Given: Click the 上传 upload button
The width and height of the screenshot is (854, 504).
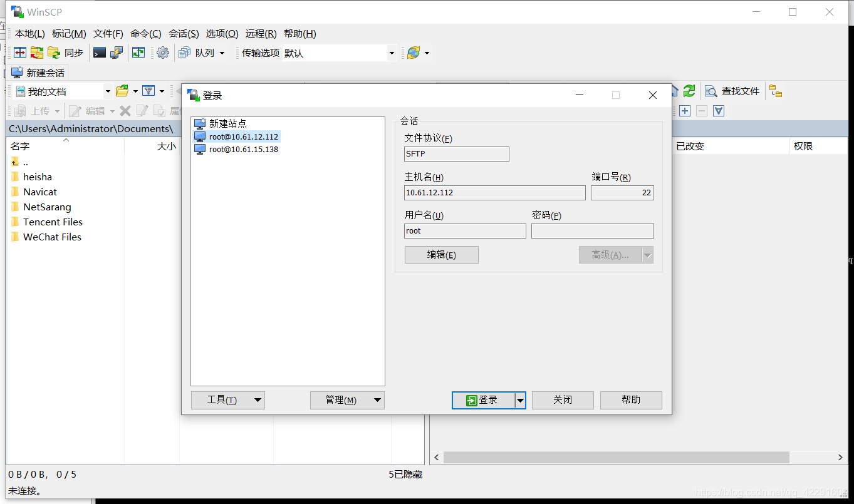Looking at the screenshot, I should coord(33,111).
